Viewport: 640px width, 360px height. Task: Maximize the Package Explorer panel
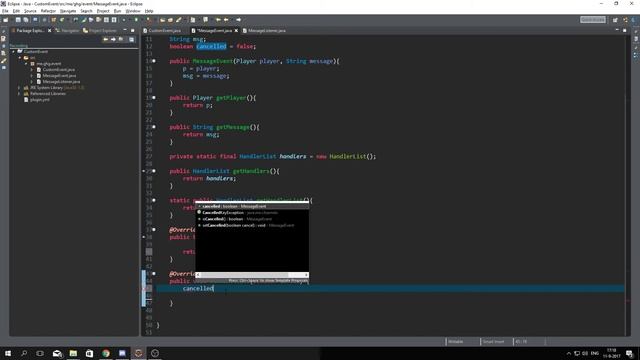click(133, 30)
